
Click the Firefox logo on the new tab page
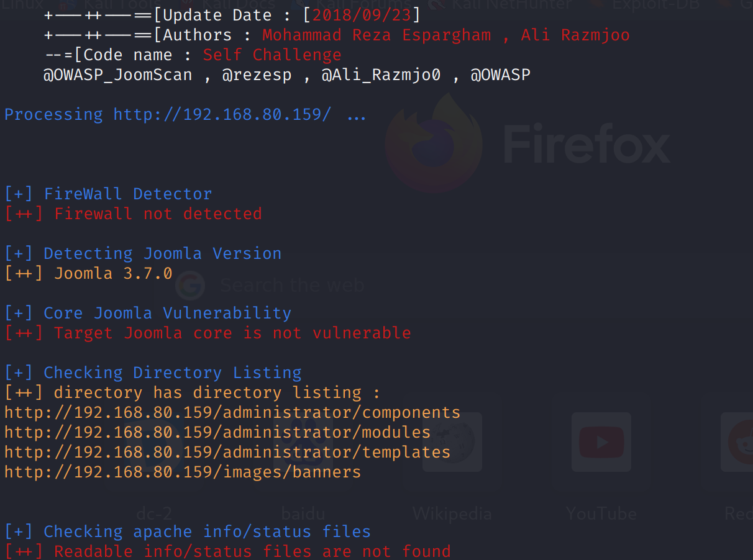(x=434, y=142)
